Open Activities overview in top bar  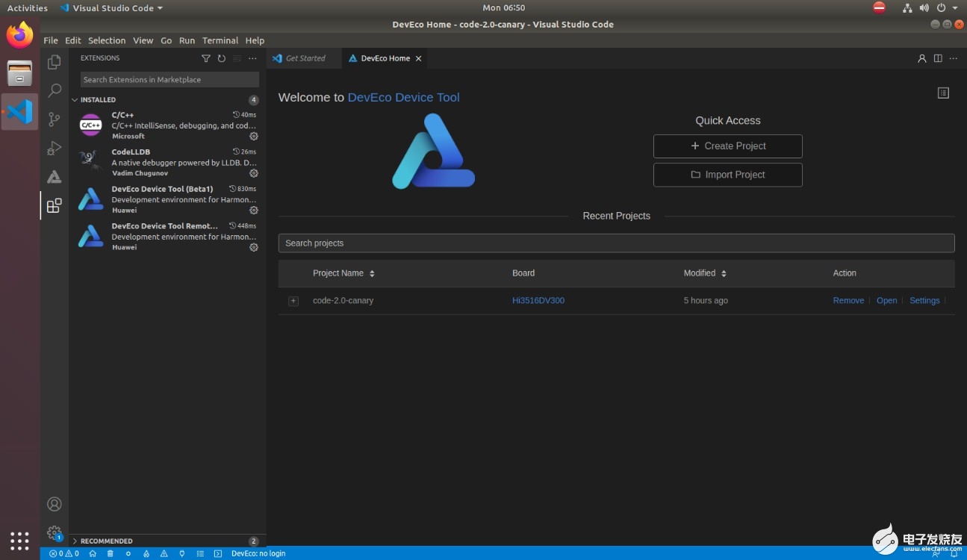tap(28, 8)
